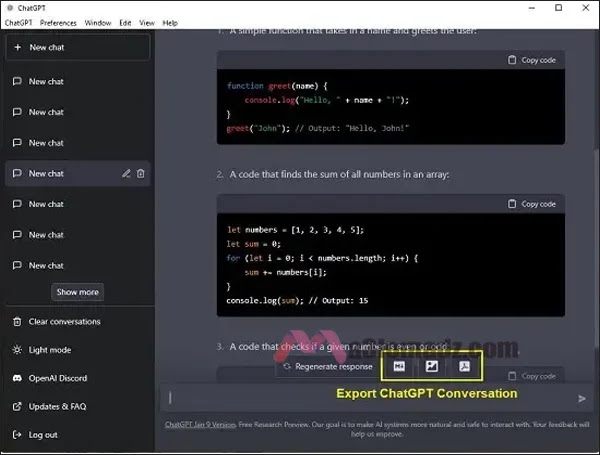The width and height of the screenshot is (600, 455).
Task: Show more conversations in the sidebar
Action: [x=78, y=292]
